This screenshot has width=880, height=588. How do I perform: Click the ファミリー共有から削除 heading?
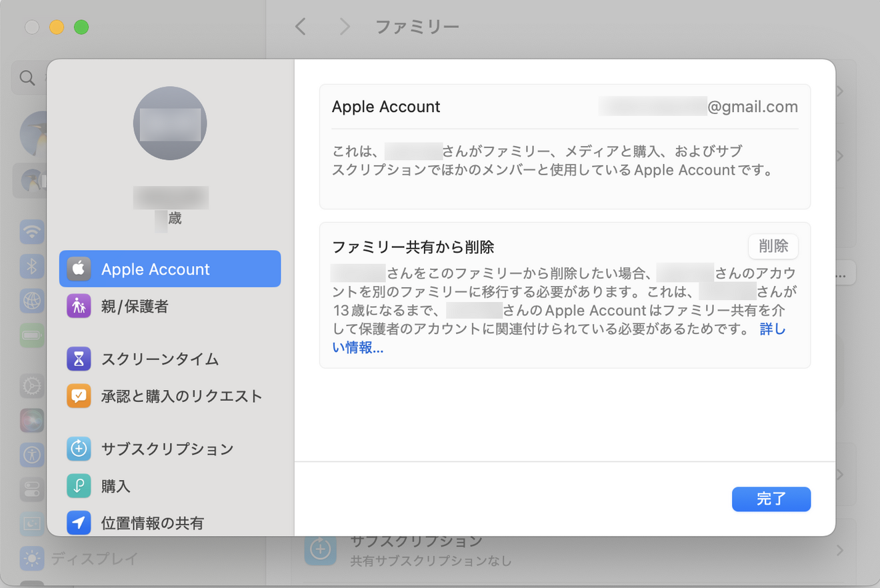[x=413, y=247]
